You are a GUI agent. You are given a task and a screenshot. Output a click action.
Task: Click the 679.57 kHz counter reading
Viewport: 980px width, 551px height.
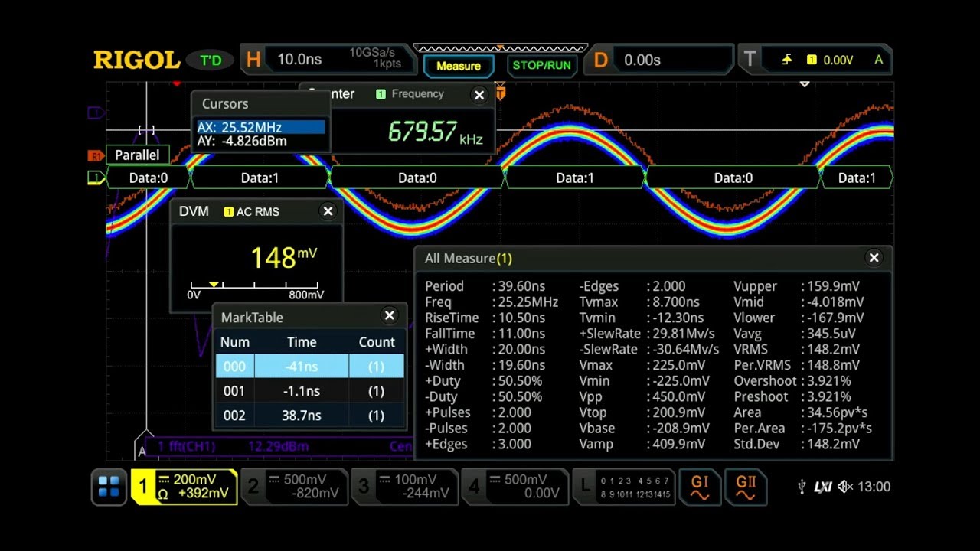[x=435, y=132]
